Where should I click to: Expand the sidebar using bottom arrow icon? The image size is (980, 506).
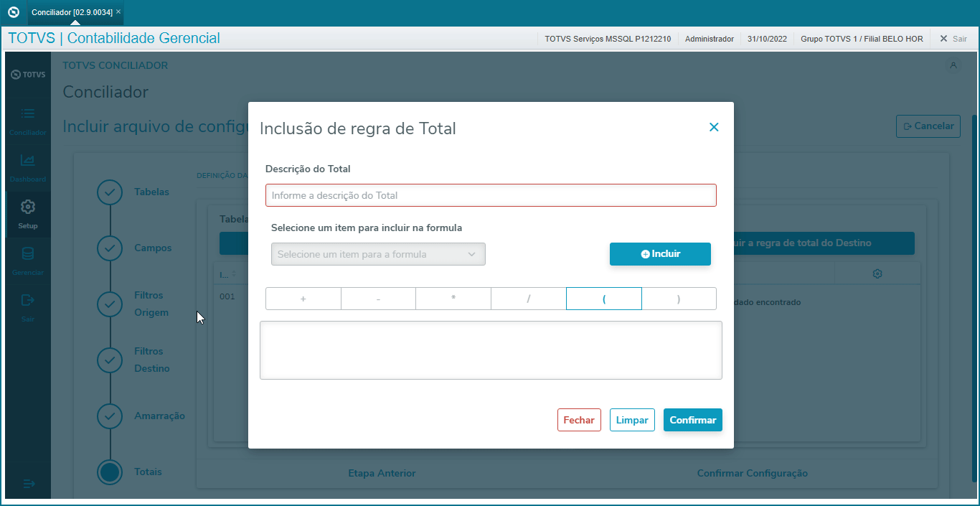point(29,484)
